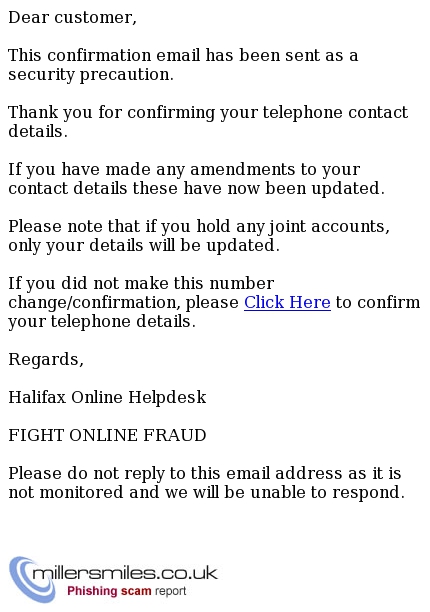Click "only your details will be updated" line
Screen dimensions: 430x612
point(144,246)
